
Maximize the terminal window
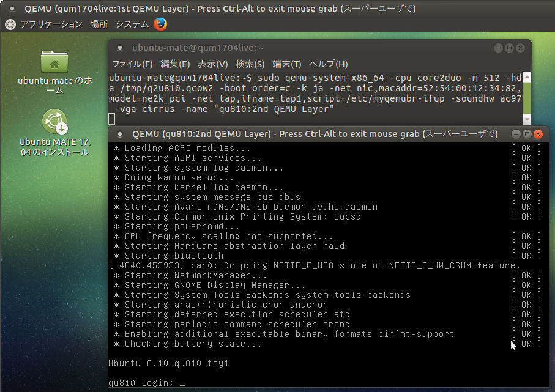(x=509, y=48)
